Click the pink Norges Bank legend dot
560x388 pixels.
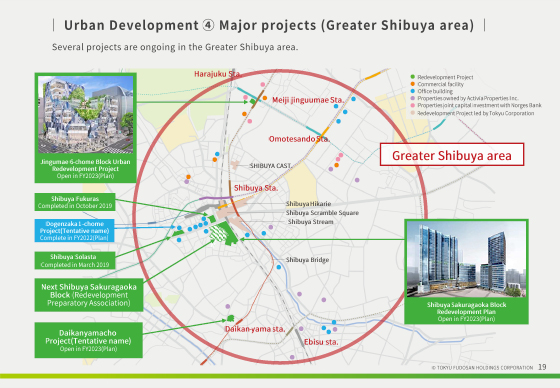coord(412,105)
